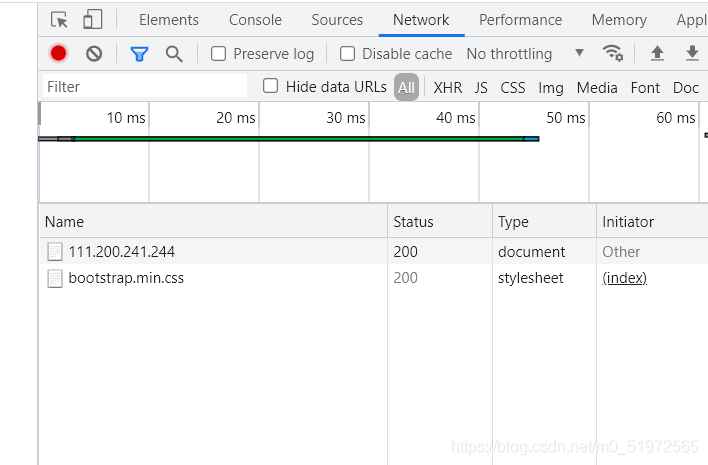The width and height of the screenshot is (708, 465).
Task: Stop recording network log
Action: click(x=59, y=54)
